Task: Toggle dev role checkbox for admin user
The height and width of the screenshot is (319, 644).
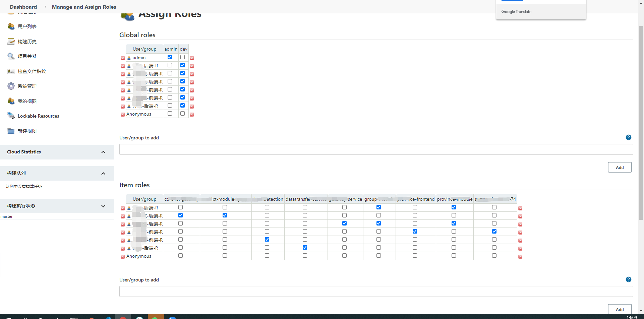Action: tap(183, 57)
